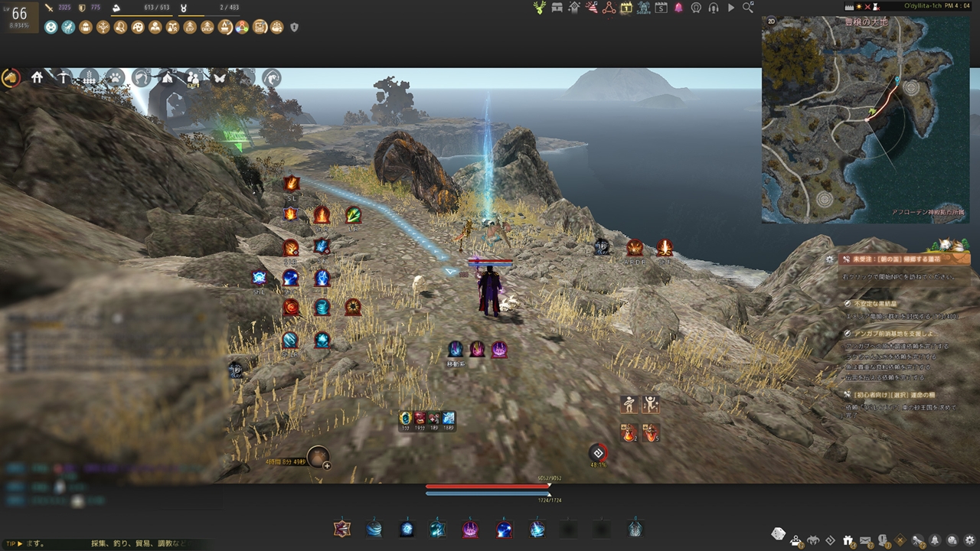Open the magnifying glass search icon
The height and width of the screenshot is (551, 980).
point(748,8)
